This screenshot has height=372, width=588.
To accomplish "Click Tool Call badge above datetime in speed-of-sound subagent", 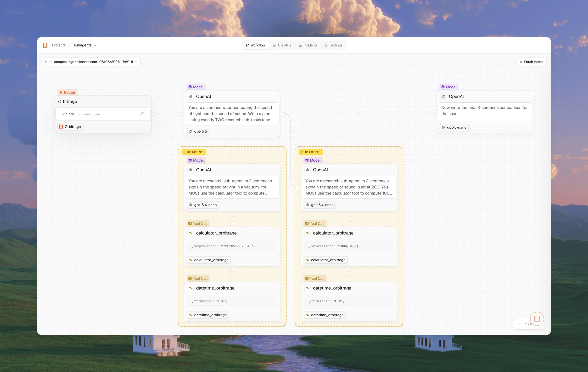I will pos(315,278).
